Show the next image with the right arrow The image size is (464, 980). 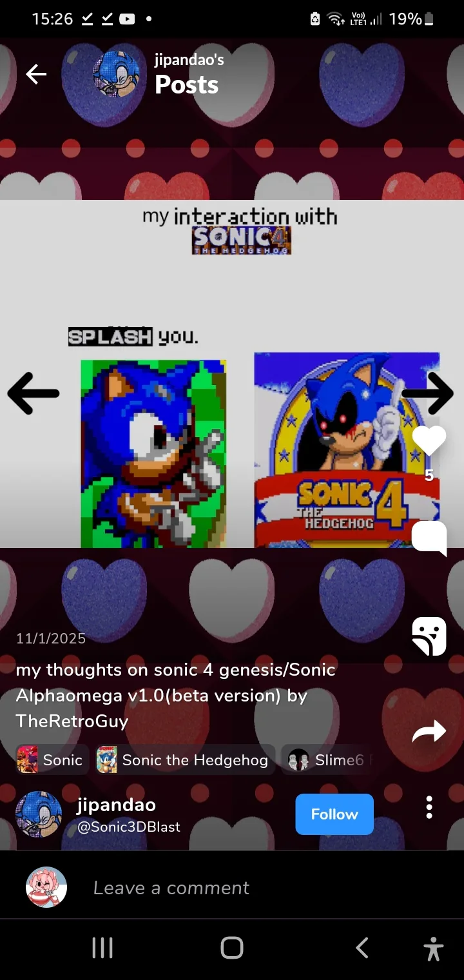pos(427,393)
